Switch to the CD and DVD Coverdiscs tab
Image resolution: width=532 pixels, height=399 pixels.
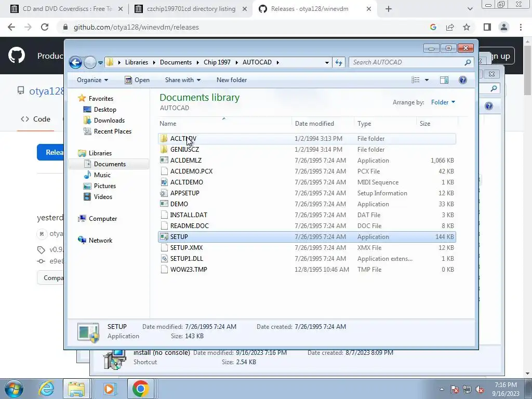point(66,9)
